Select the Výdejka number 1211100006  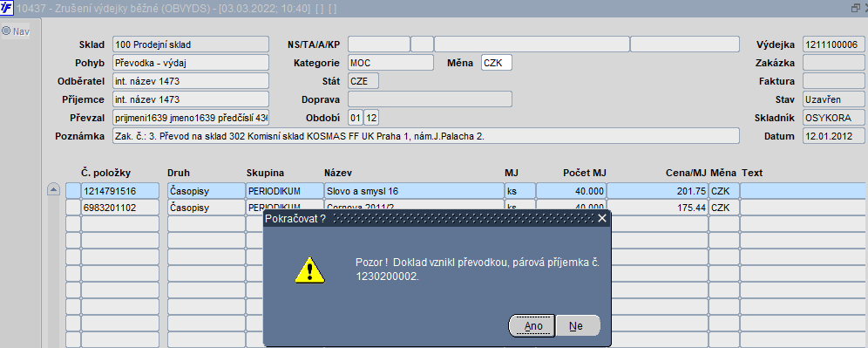tap(834, 44)
